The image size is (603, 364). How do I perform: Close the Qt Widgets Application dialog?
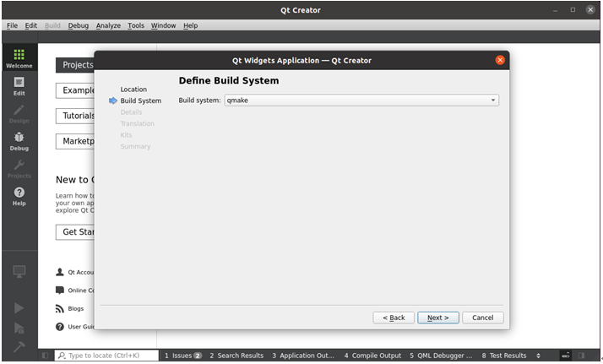tap(500, 60)
